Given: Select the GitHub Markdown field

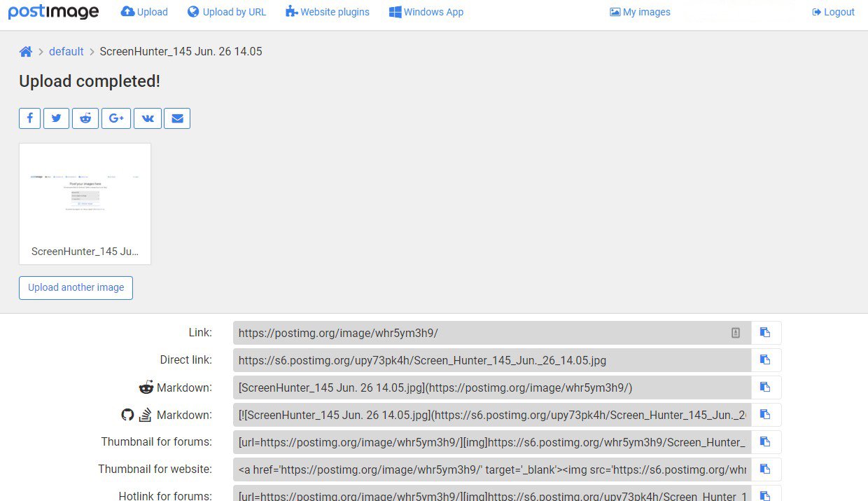Looking at the screenshot, I should click(492, 415).
